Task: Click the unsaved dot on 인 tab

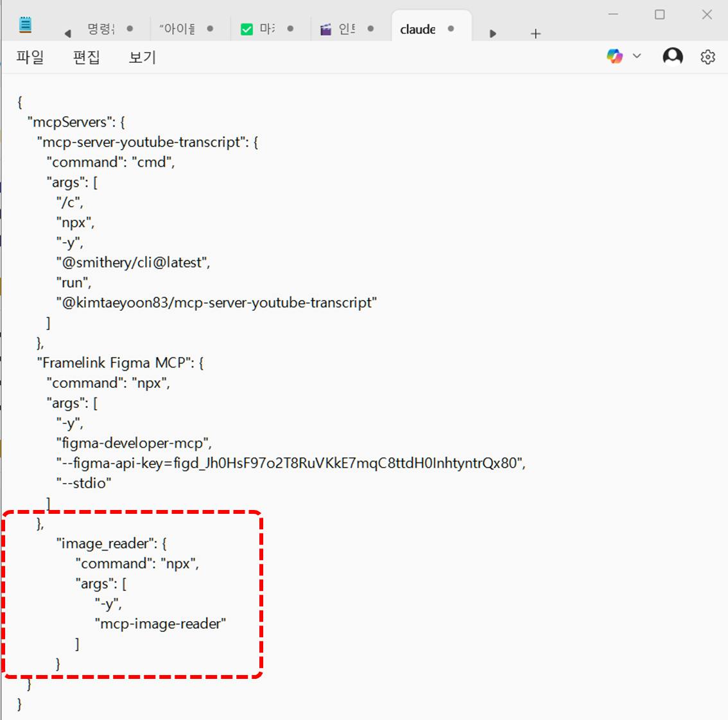Action: [370, 29]
